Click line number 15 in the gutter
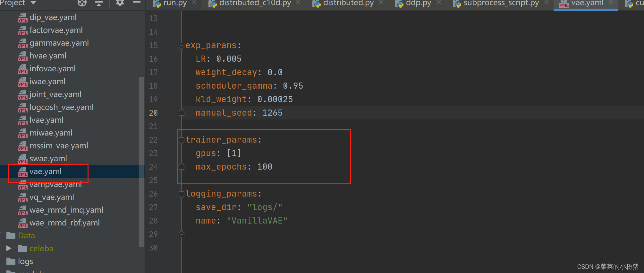Viewport: 644px width, 273px height. pyautogui.click(x=153, y=46)
